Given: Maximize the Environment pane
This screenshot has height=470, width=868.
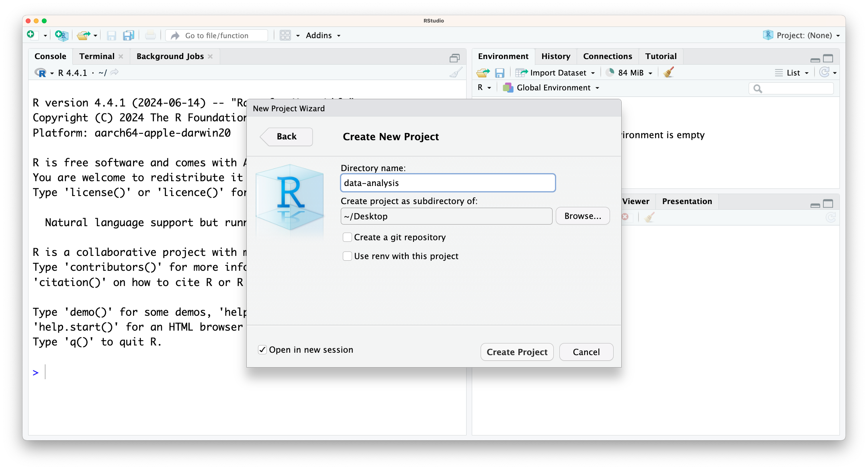Looking at the screenshot, I should [x=828, y=59].
